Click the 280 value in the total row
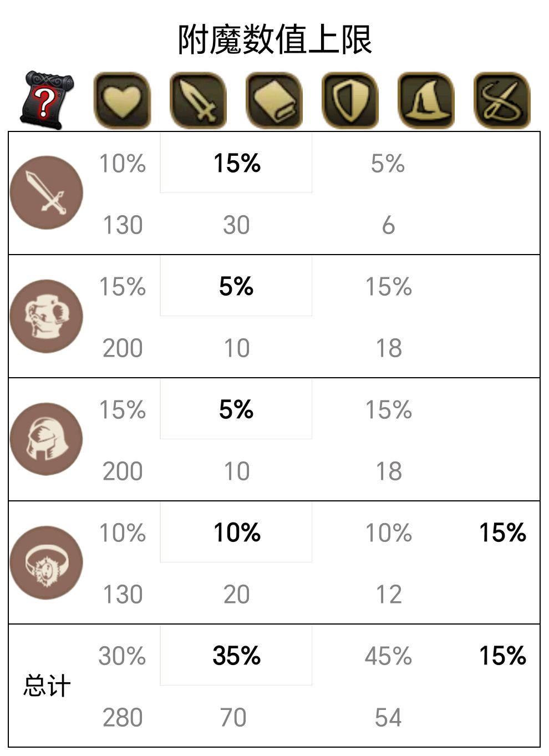The width and height of the screenshot is (549, 756). pyautogui.click(x=123, y=717)
